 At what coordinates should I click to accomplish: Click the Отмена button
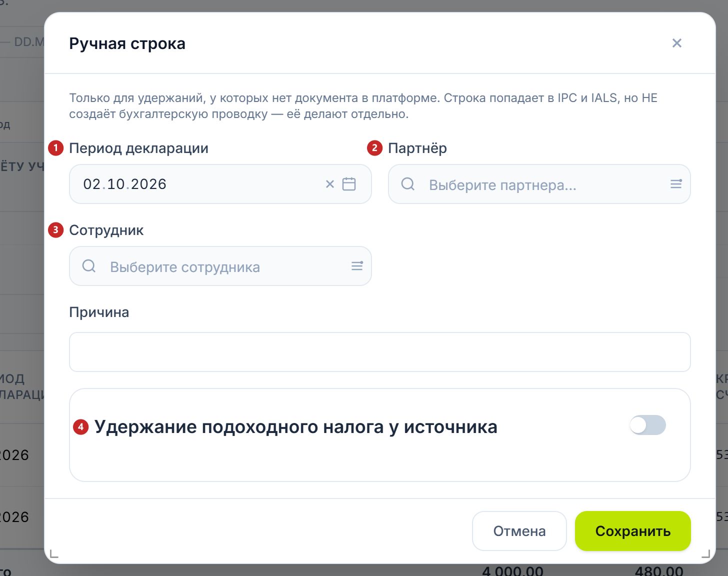[519, 531]
